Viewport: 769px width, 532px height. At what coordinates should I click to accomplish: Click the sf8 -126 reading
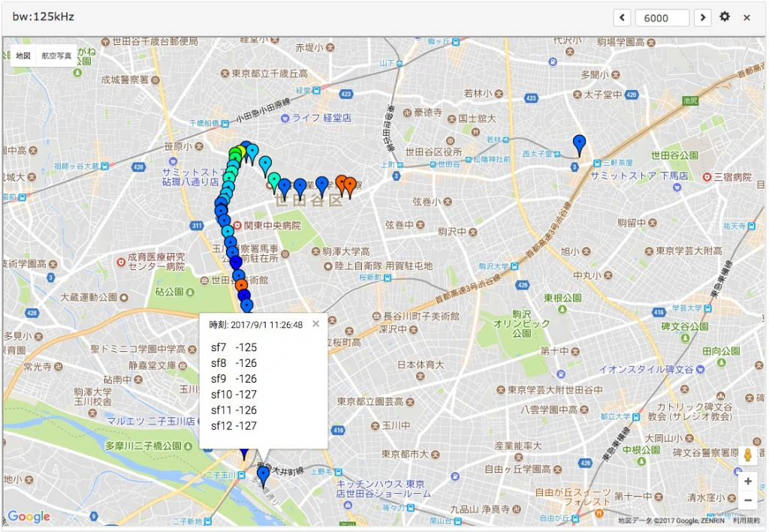(x=234, y=363)
